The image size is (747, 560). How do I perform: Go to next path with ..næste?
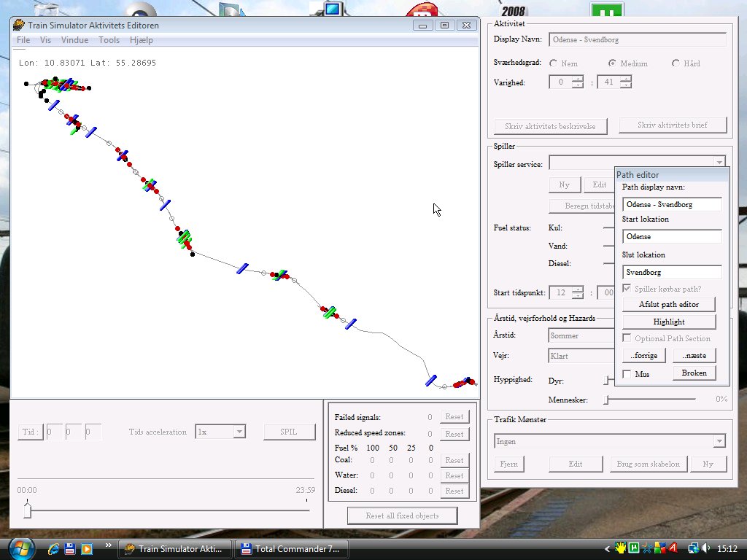694,356
